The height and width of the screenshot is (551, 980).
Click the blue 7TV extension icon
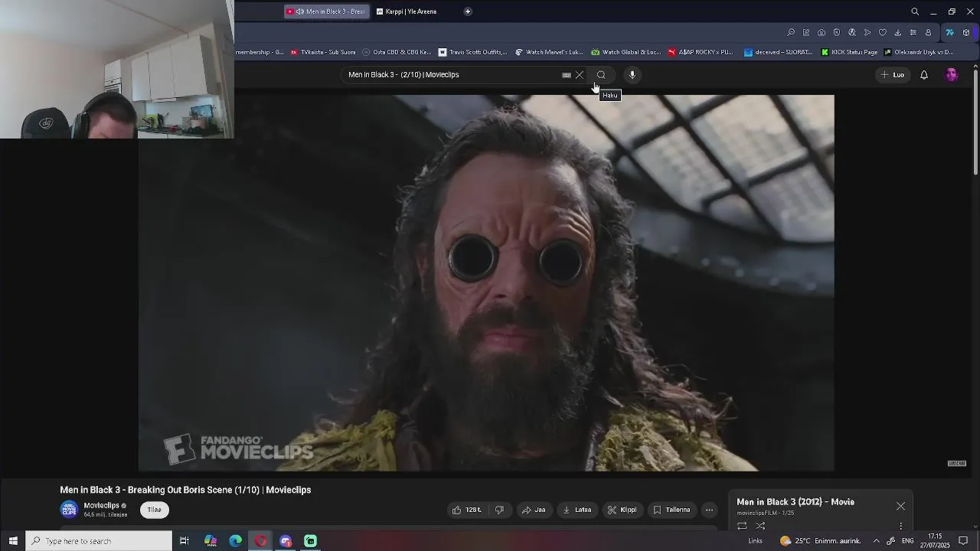pyautogui.click(x=950, y=33)
